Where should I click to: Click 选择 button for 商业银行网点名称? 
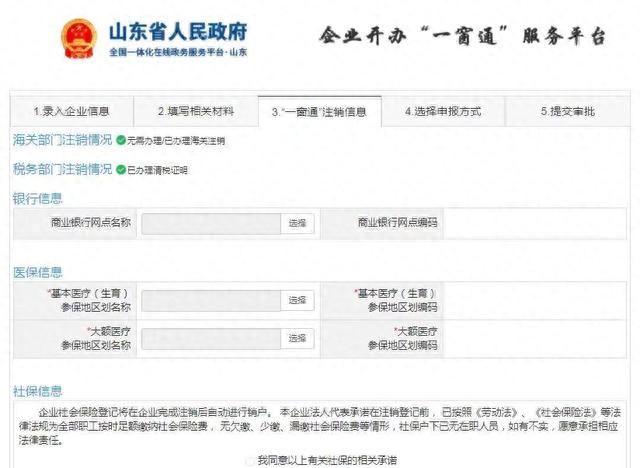coord(298,224)
